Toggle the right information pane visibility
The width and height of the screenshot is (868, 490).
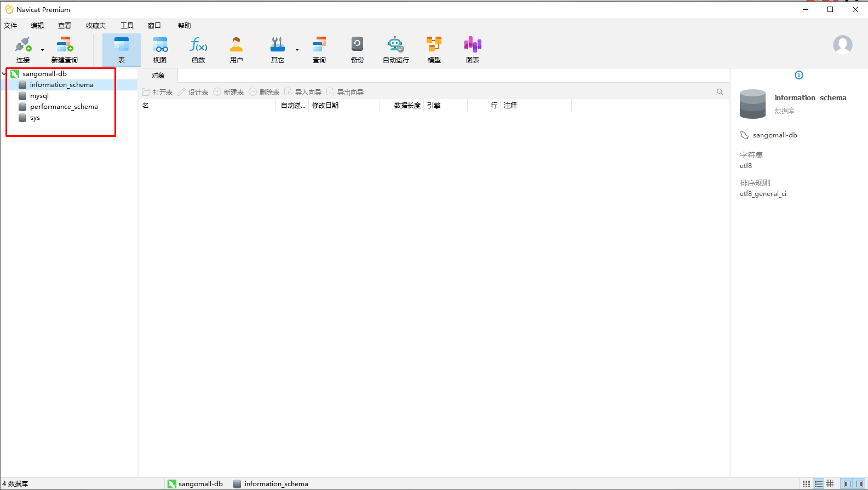[860, 484]
